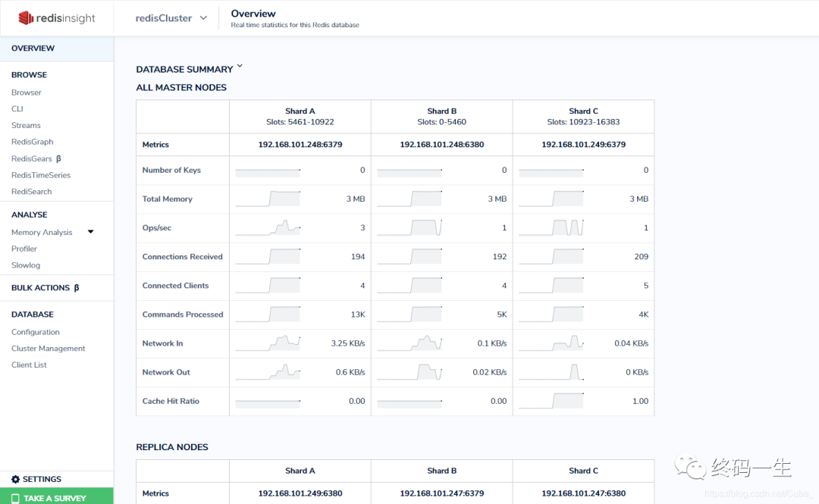
Task: Click the Cache Hit Ratio row label
Action: coord(171,401)
